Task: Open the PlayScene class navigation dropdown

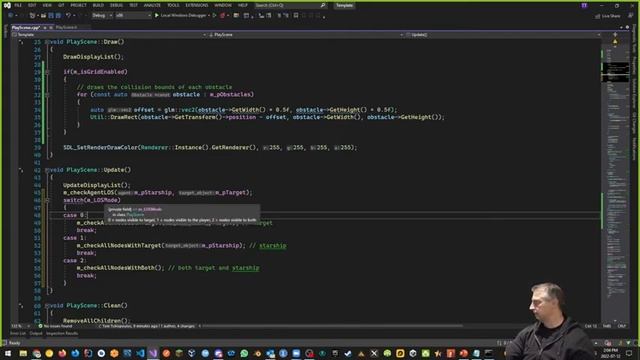Action: click(306, 35)
